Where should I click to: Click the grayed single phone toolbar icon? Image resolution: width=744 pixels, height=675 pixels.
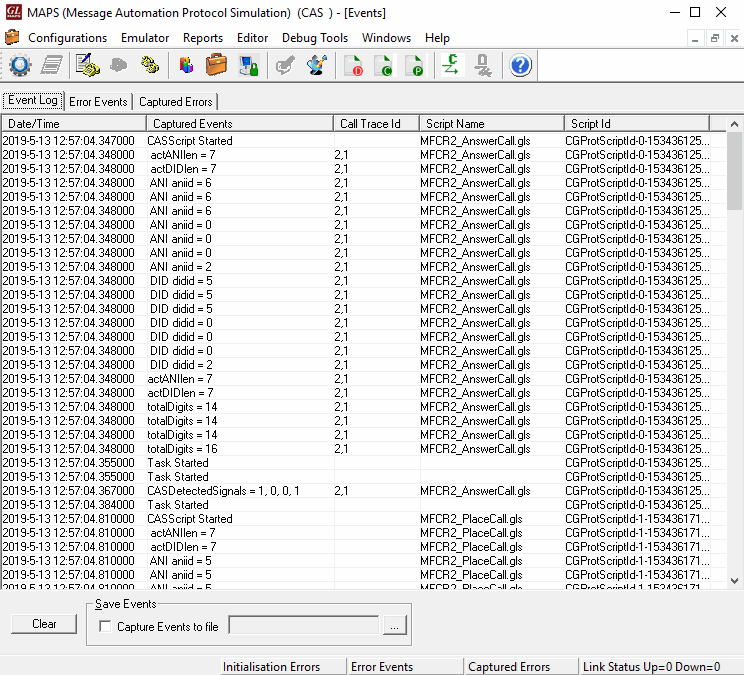point(119,65)
